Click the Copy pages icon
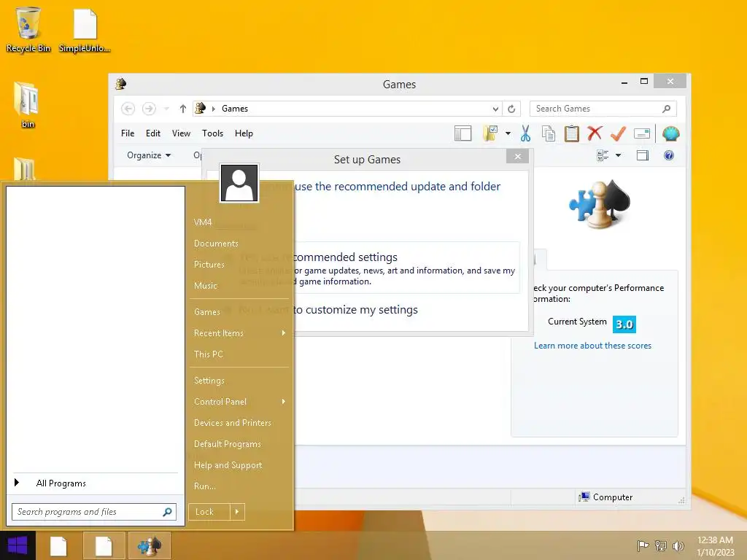This screenshot has width=747, height=560. (549, 134)
